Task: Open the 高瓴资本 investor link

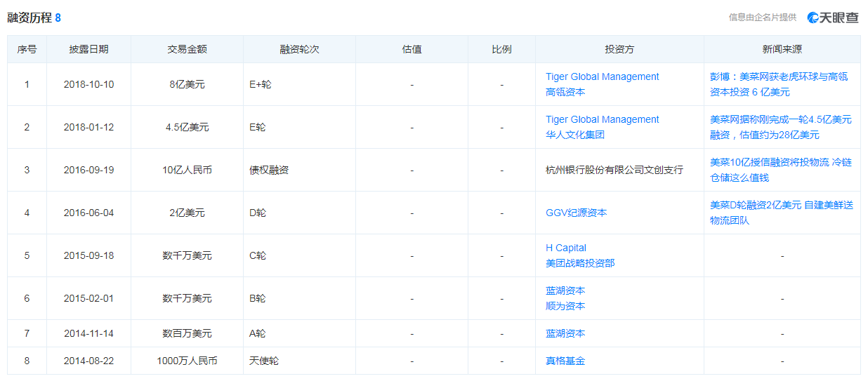Action: point(565,92)
